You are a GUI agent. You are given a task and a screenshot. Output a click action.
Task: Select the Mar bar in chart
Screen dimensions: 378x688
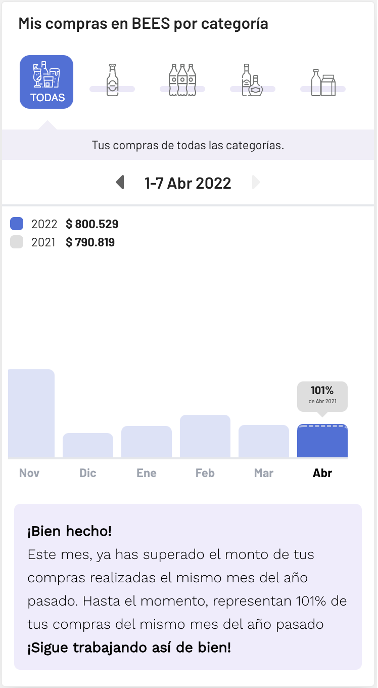(x=263, y=441)
